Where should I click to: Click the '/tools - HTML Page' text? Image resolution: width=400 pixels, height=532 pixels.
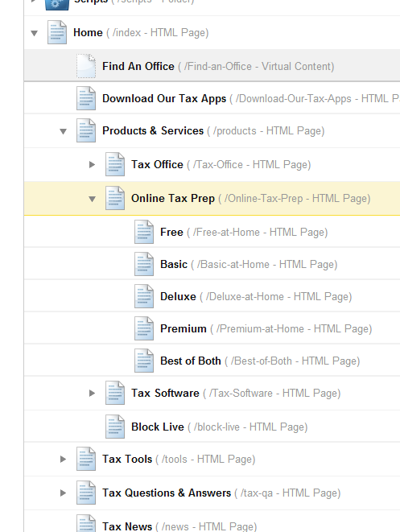205,460
